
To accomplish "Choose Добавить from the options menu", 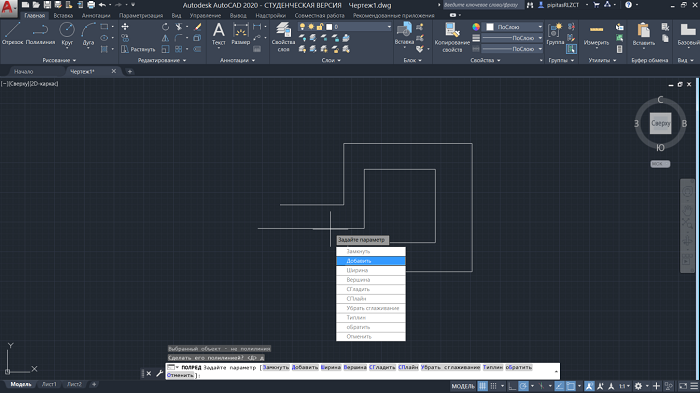I will tap(371, 261).
